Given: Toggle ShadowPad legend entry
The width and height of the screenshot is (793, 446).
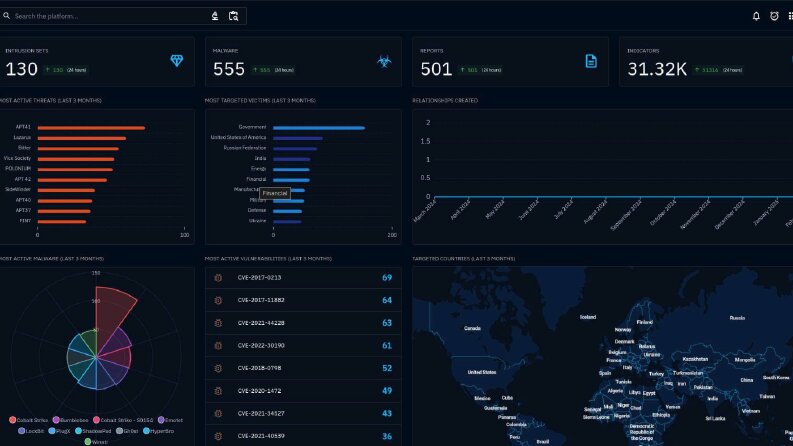Looking at the screenshot, I should click(x=93, y=431).
